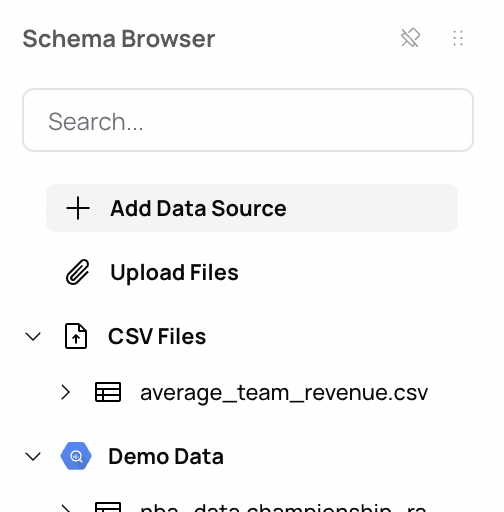The width and height of the screenshot is (504, 512).
Task: Focus the Search field
Action: click(248, 120)
